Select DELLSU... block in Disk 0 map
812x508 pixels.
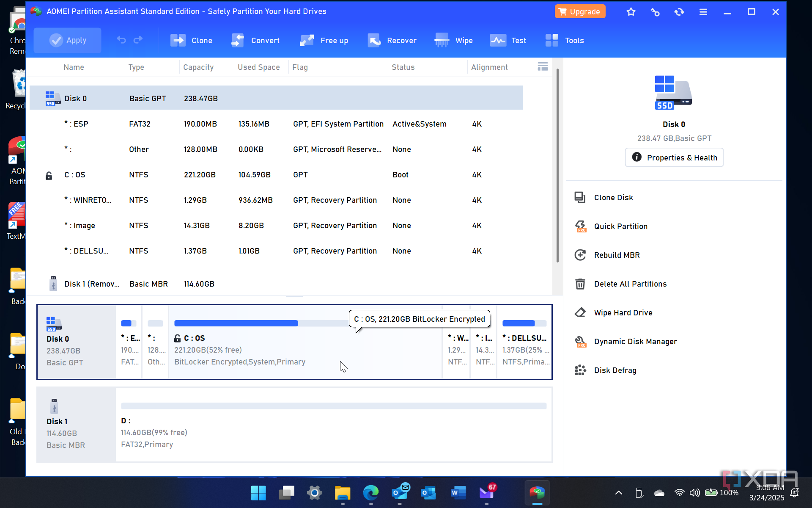[524, 342]
